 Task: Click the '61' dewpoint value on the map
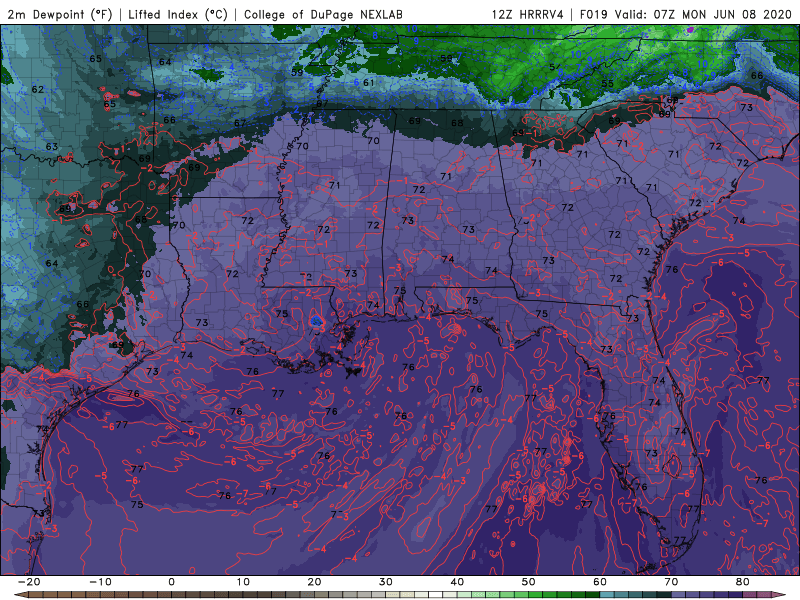click(x=369, y=82)
